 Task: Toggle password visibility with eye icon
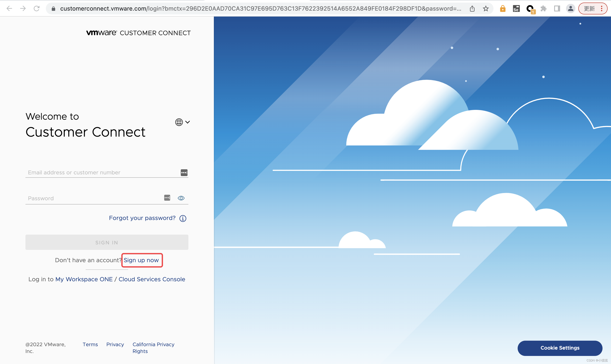[181, 198]
